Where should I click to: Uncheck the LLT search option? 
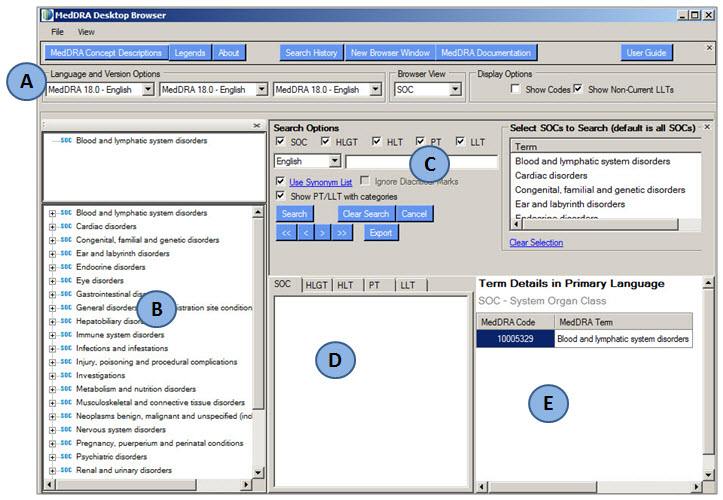pyautogui.click(x=460, y=141)
